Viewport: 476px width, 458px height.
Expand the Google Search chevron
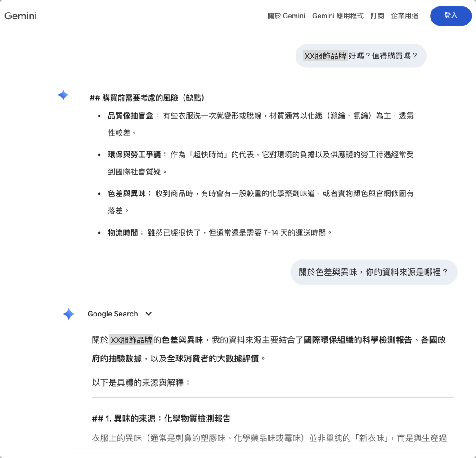coord(148,314)
